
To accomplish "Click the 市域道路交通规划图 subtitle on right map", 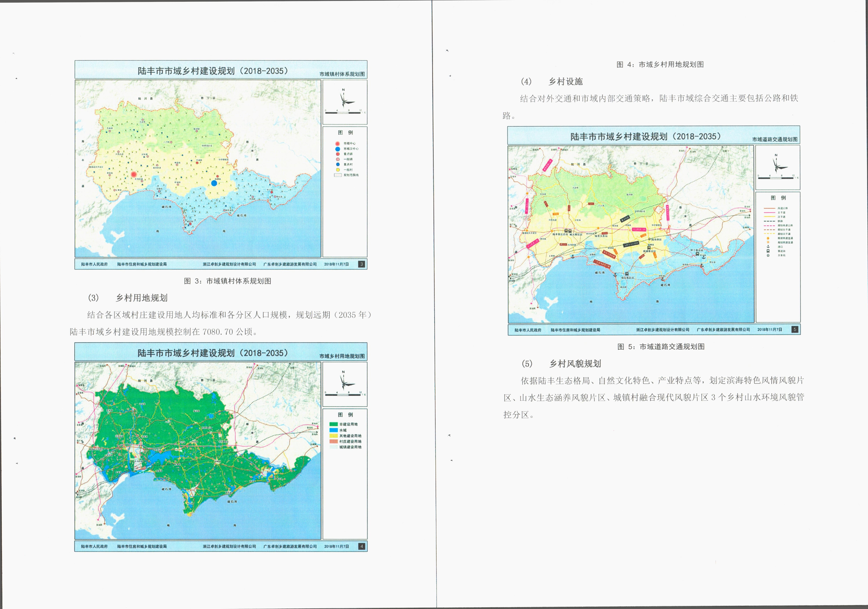I will 775,139.
